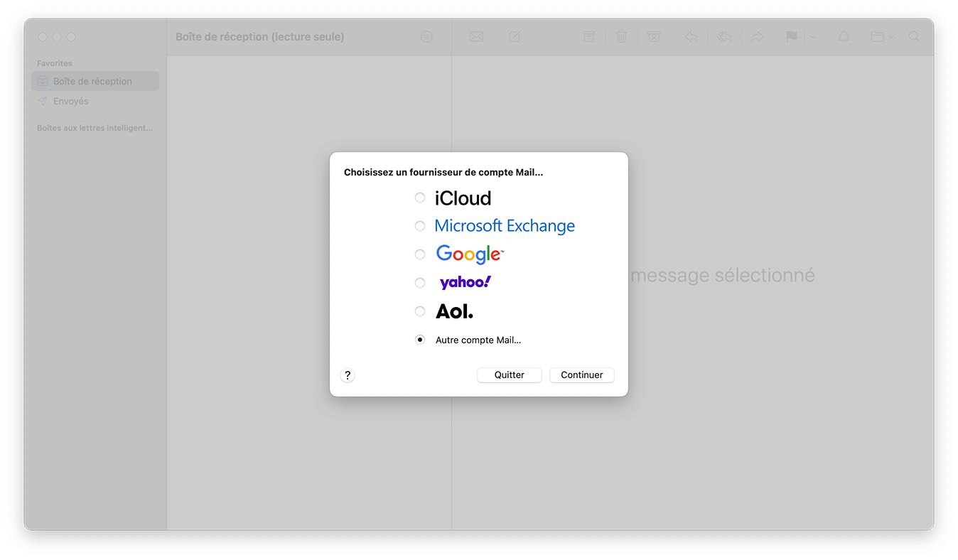Click the yahoo! logo
Screen dimensions: 958x560
(465, 283)
